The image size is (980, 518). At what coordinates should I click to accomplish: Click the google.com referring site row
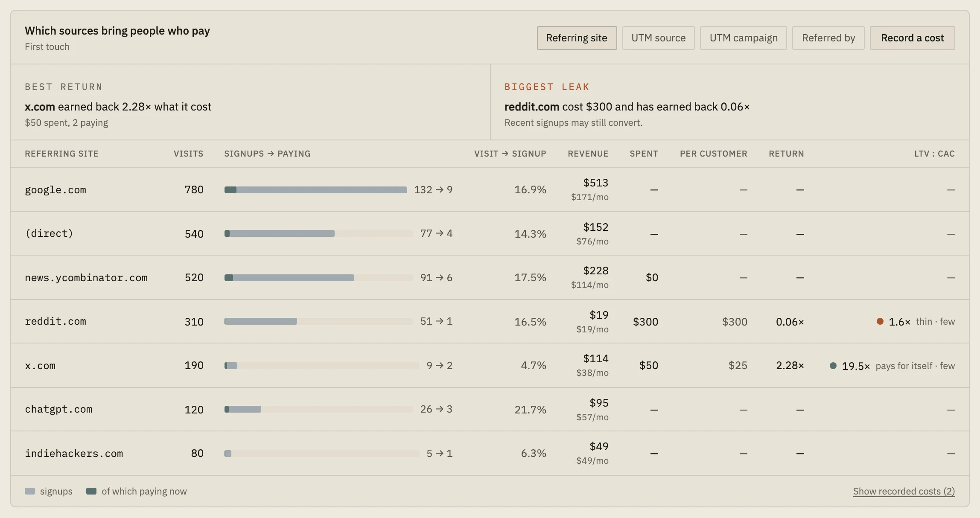490,189
